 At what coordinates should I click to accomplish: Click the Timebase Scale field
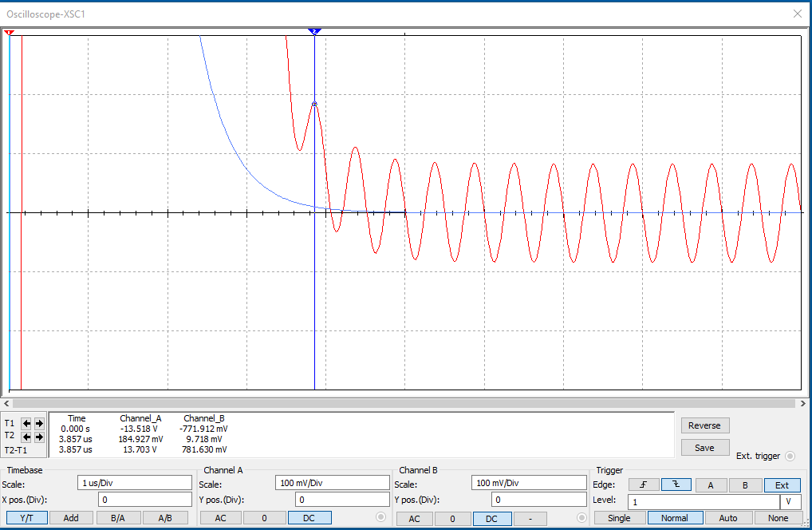[134, 483]
